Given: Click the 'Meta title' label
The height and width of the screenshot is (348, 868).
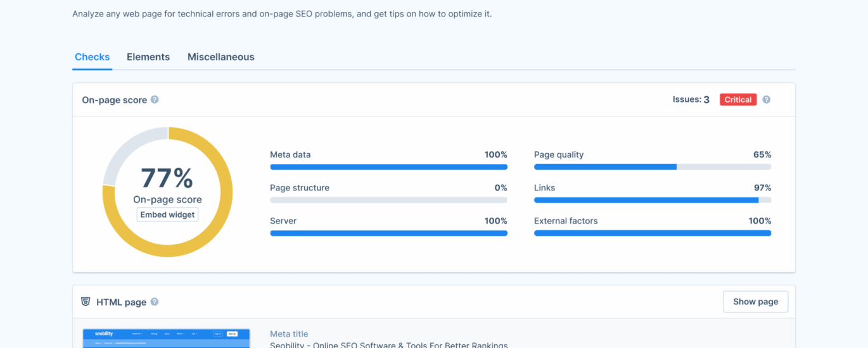Looking at the screenshot, I should pyautogui.click(x=289, y=334).
